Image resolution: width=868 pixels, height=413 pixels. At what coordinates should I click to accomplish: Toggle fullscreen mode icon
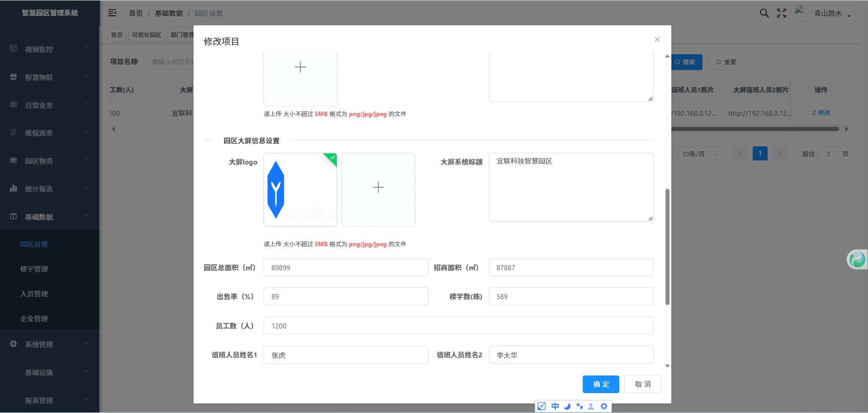(x=782, y=13)
